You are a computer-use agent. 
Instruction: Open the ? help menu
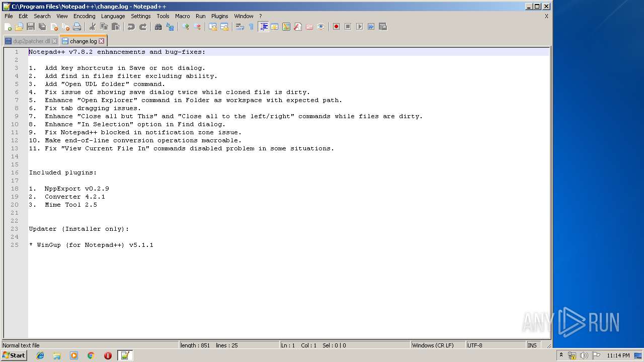tap(261, 16)
